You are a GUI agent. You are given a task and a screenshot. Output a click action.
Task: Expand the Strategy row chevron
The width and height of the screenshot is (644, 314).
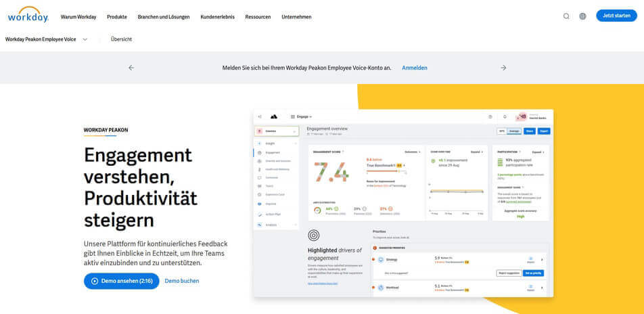point(542,260)
